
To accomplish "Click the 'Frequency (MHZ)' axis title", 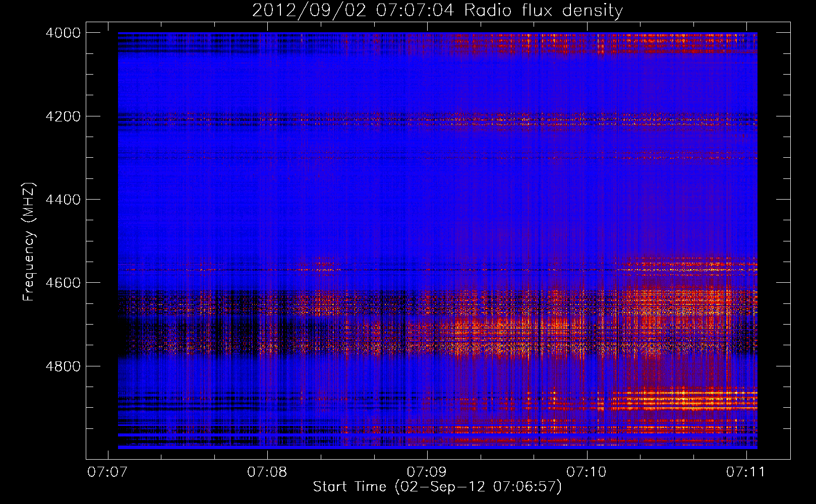I will (29, 241).
